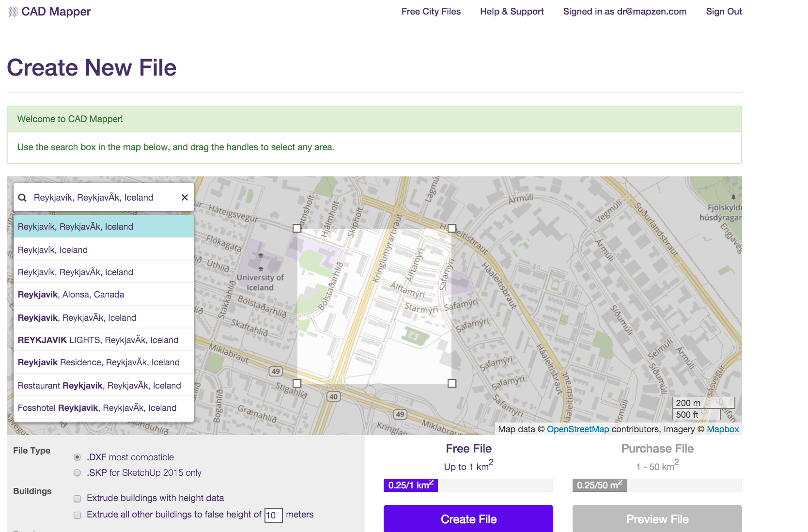Screen dimensions: 808x532
Task: Open the OpenStreetMap attribution link
Action: click(x=578, y=429)
